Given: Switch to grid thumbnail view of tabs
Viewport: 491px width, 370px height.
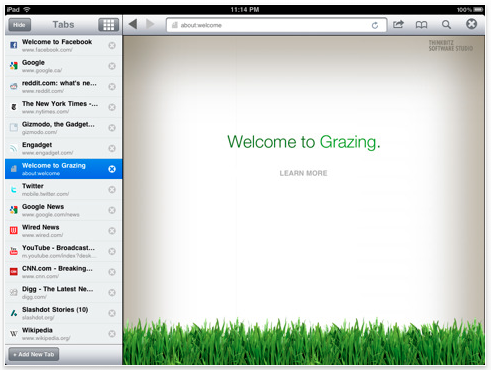Looking at the screenshot, I should (108, 25).
